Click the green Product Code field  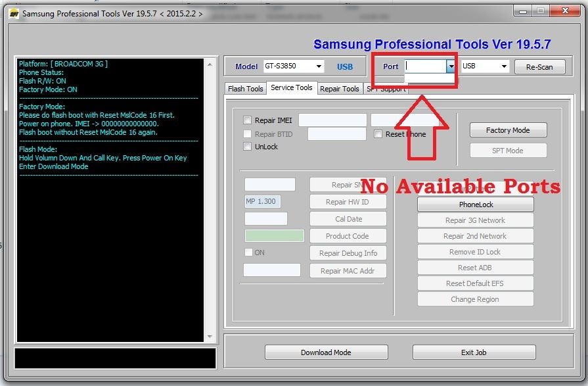(x=274, y=235)
